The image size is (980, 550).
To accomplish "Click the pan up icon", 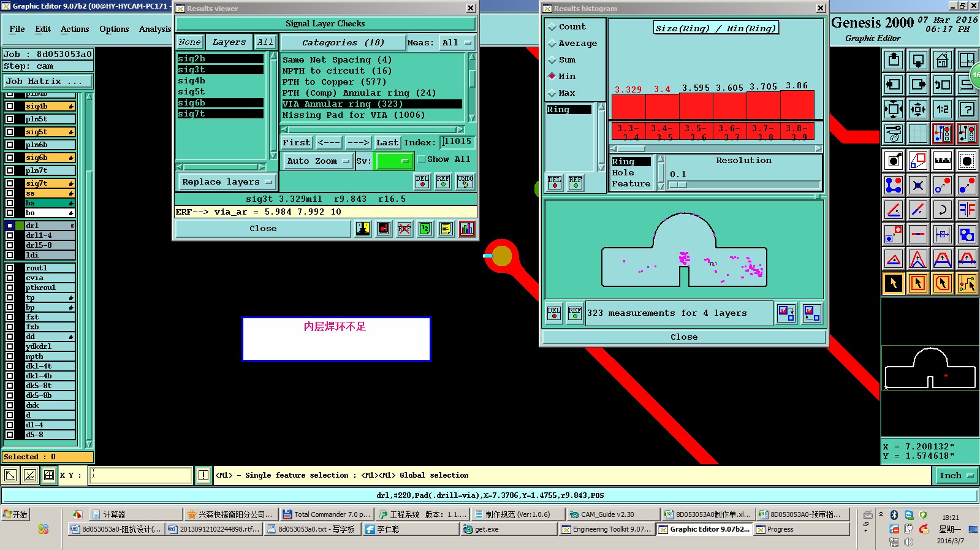I will [894, 60].
